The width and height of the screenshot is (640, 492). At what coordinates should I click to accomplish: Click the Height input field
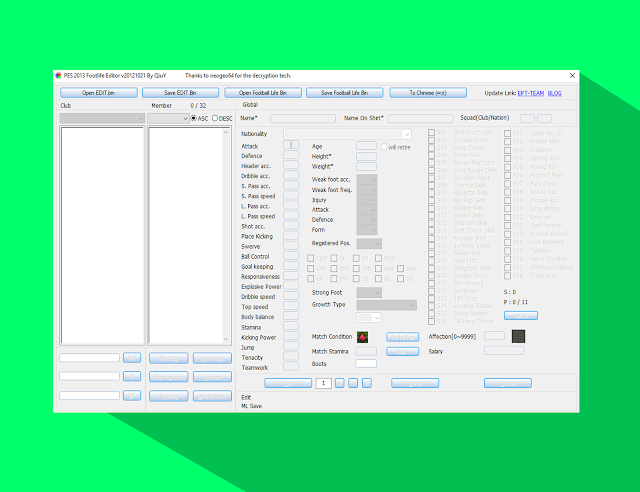point(366,156)
